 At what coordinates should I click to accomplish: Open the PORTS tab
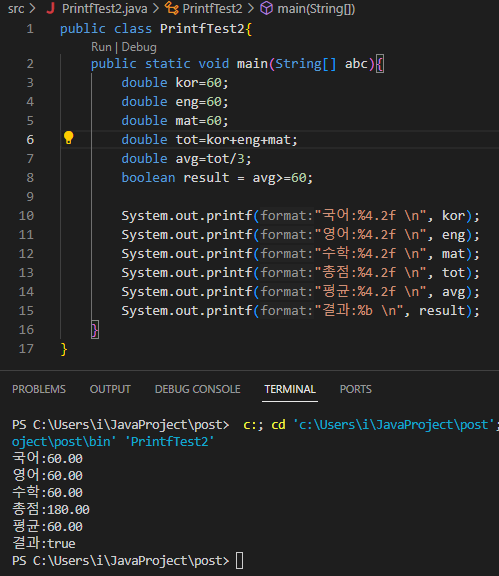(x=356, y=389)
